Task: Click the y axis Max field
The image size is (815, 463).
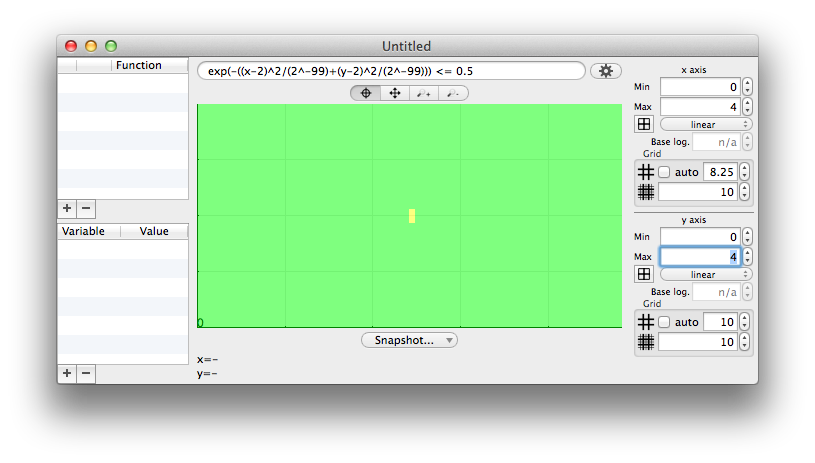Action: point(700,256)
